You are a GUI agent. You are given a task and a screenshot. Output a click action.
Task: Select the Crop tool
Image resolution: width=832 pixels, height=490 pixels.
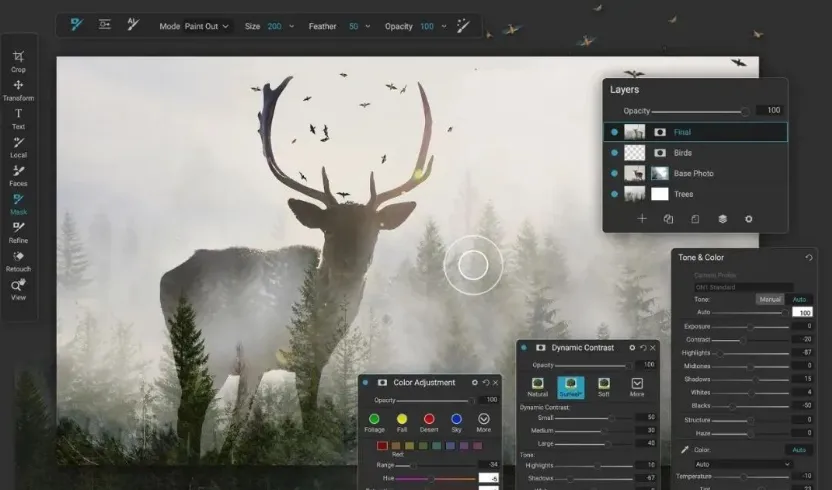tap(18, 61)
